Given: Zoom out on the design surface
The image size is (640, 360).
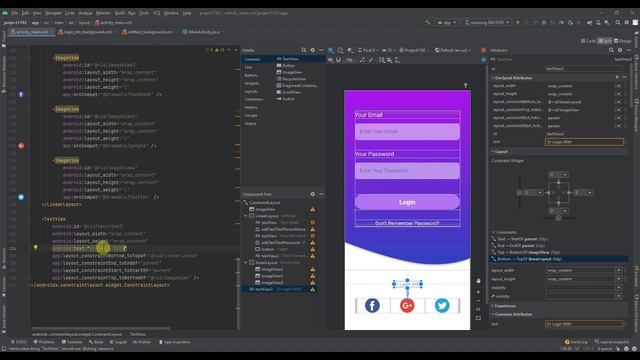Looking at the screenshot, I should pos(478,301).
